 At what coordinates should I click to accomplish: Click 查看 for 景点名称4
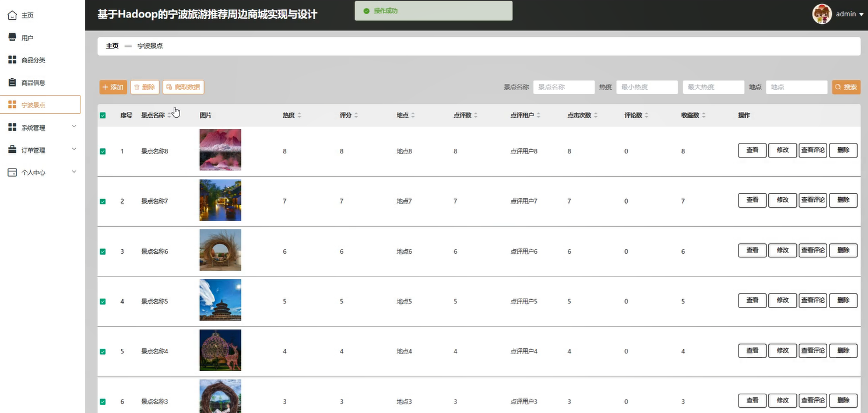[x=753, y=351]
